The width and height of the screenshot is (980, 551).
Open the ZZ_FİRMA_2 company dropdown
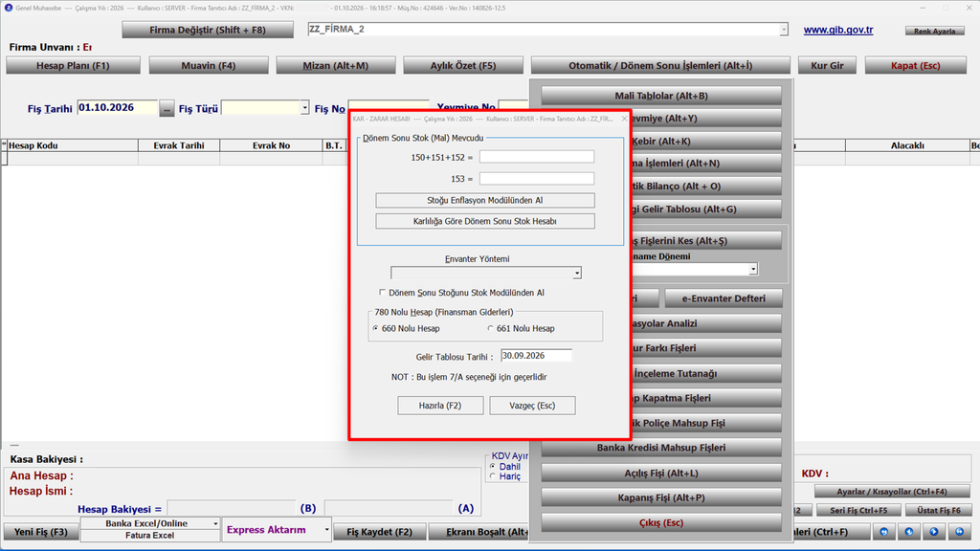783,30
